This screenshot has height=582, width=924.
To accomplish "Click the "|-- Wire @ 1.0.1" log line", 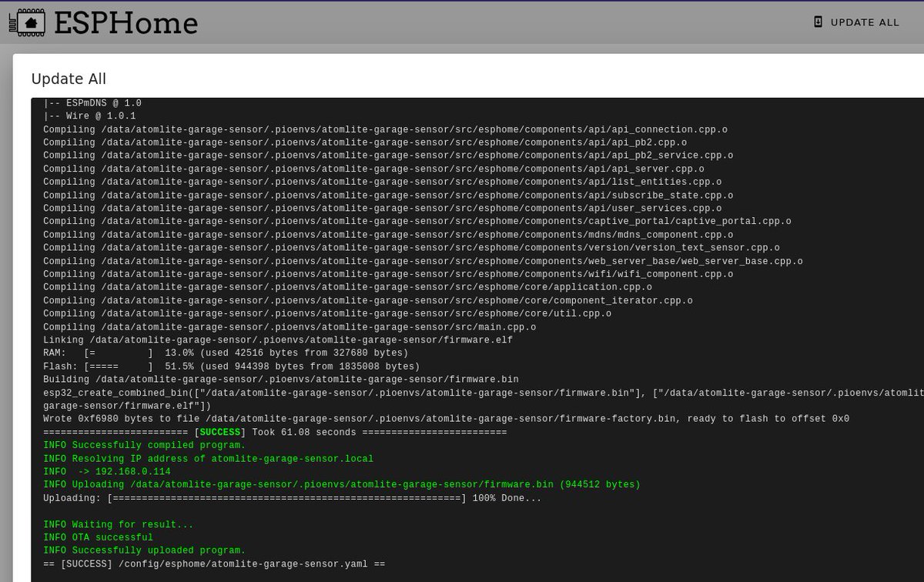I will [89, 116].
